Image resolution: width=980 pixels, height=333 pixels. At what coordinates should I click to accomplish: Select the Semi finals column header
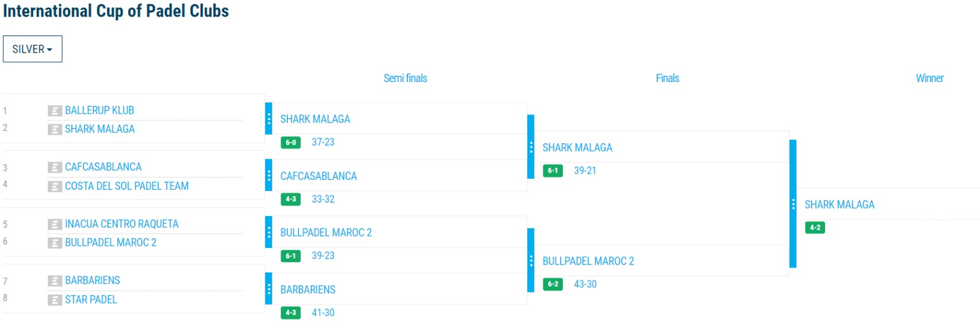(x=405, y=78)
